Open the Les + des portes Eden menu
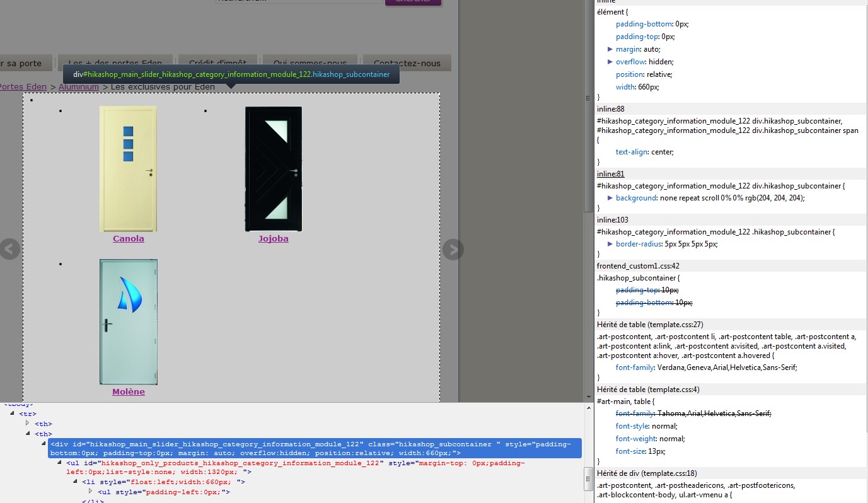Viewport: 868px width, 503px height. [x=115, y=63]
